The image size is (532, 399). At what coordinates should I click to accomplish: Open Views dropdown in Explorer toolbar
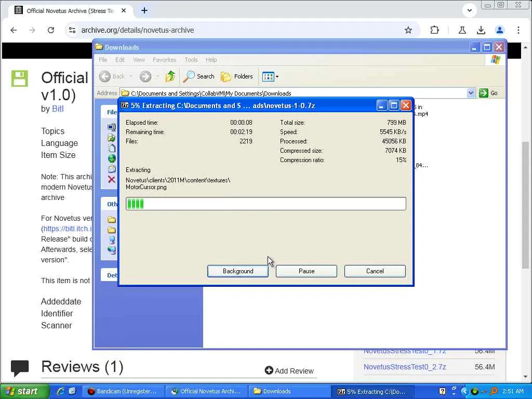[270, 77]
